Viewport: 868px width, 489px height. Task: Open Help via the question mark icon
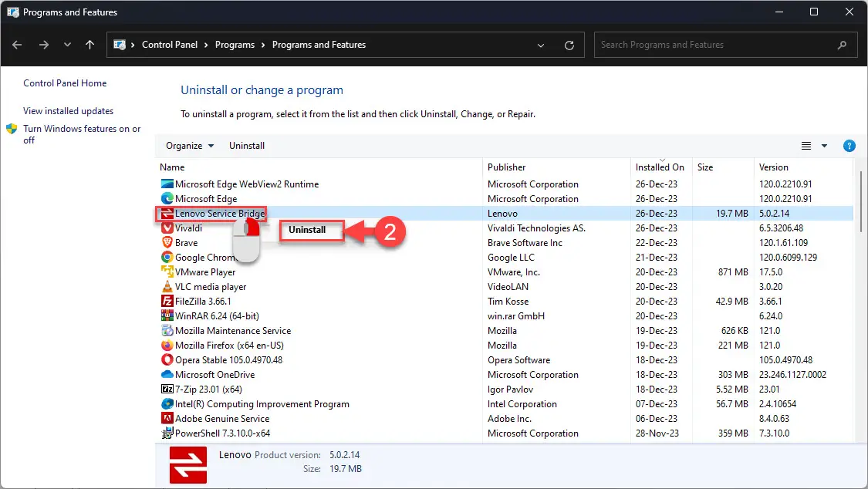[x=849, y=146]
